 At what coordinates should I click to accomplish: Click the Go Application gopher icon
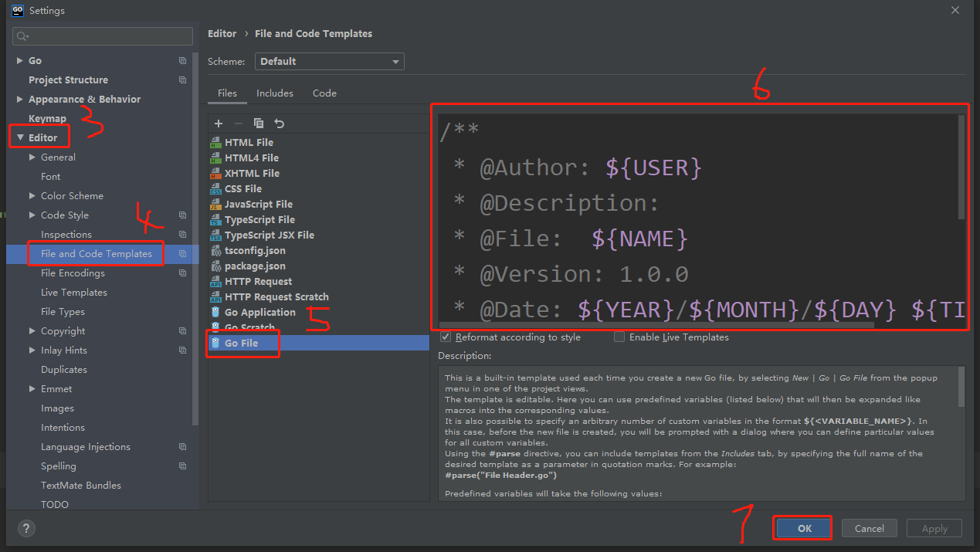click(x=215, y=312)
